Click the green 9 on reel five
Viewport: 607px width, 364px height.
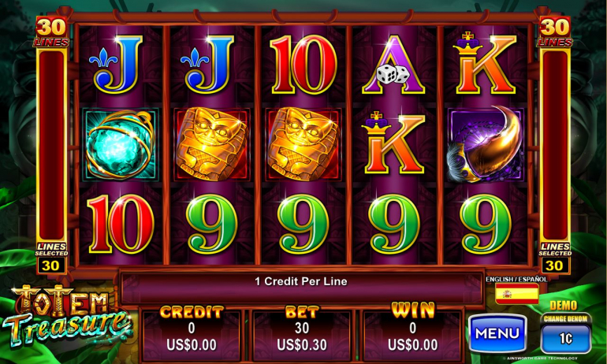(x=486, y=224)
